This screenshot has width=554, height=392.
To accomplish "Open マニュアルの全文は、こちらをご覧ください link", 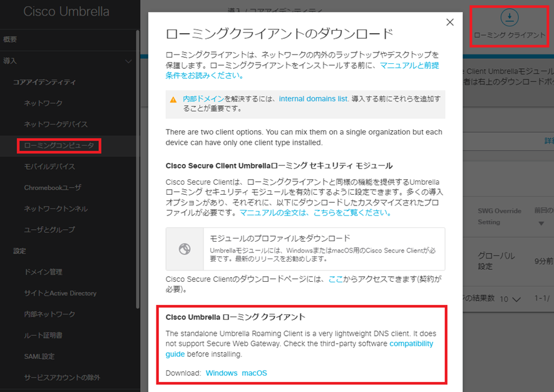I will click(x=315, y=213).
